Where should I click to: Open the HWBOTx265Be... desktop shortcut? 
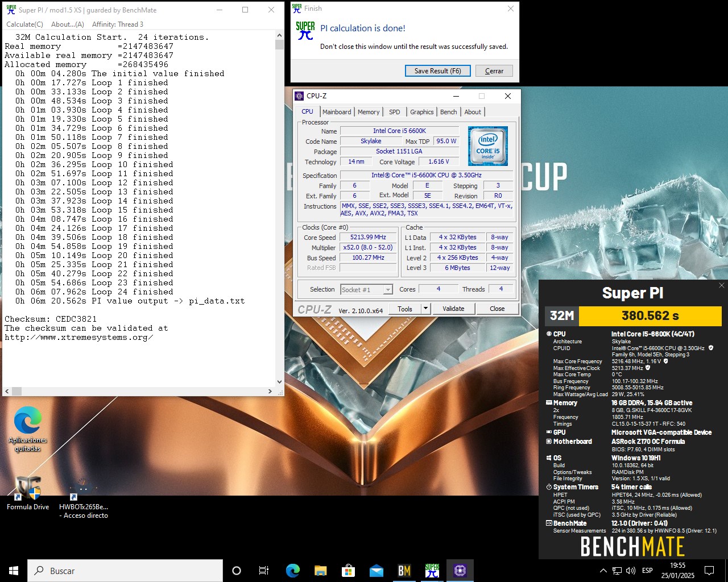pyautogui.click(x=83, y=498)
